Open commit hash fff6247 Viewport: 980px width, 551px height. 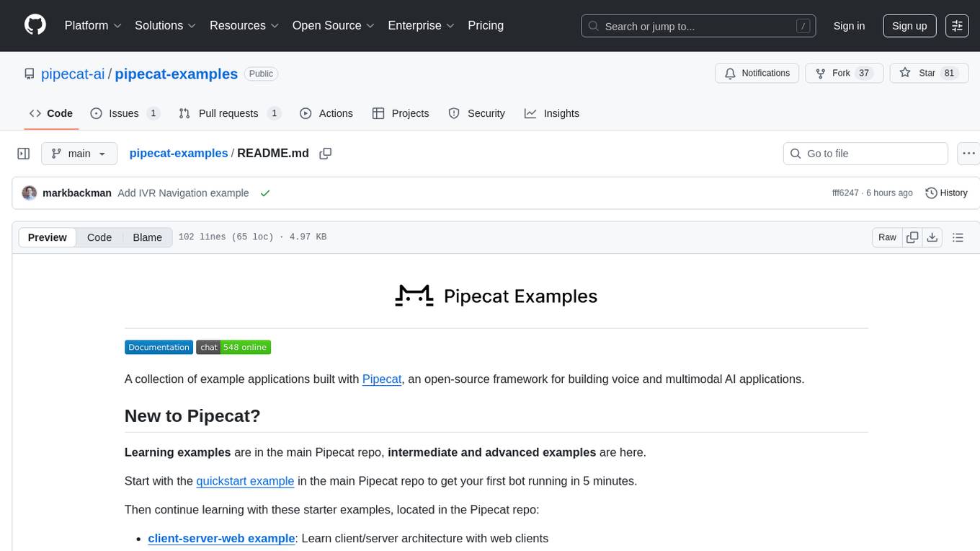(x=845, y=193)
